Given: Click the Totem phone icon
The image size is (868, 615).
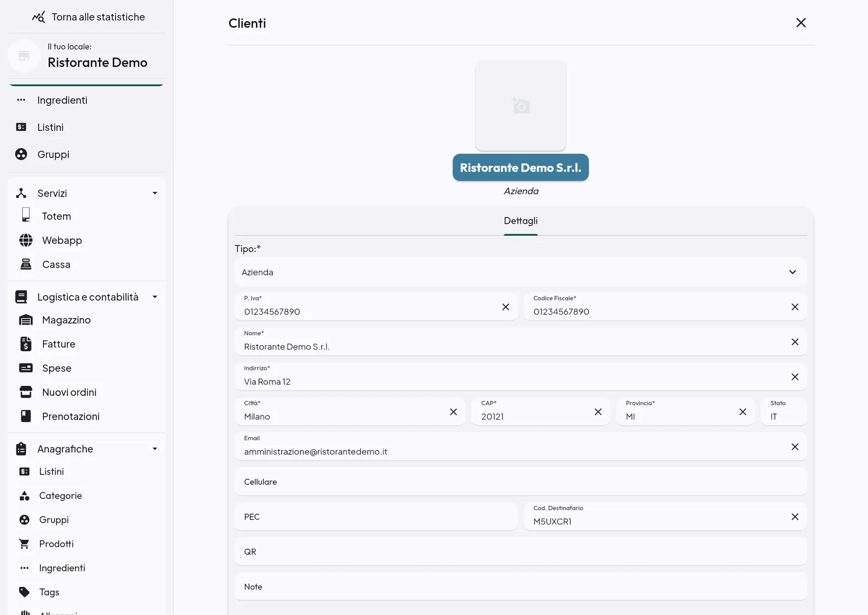Looking at the screenshot, I should tap(25, 215).
